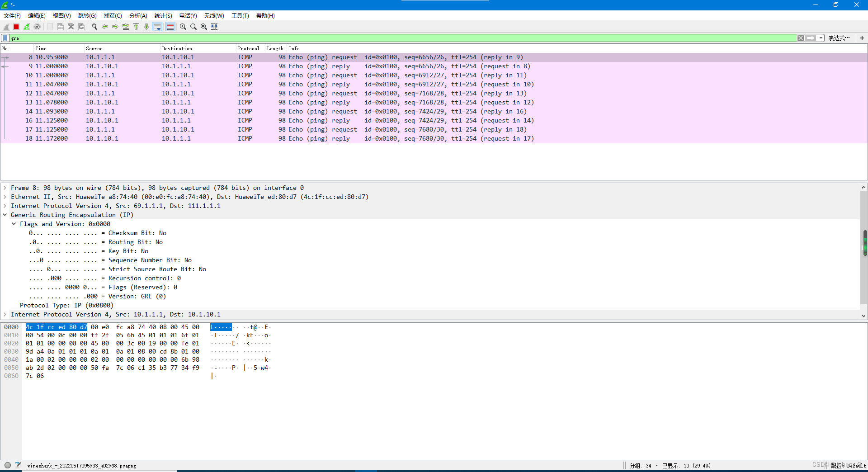Viewport: 868px width, 472px height.
Task: Toggle auto-scroll during live capture
Action: coord(157,27)
